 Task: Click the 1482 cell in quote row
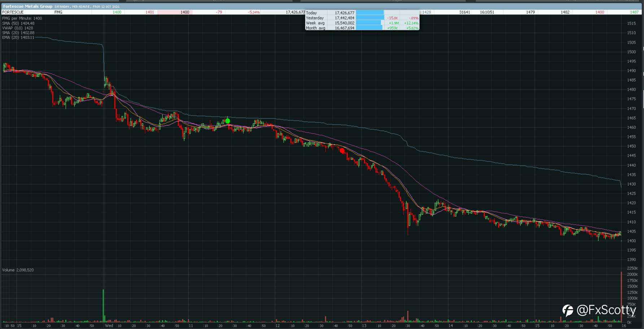[565, 12]
